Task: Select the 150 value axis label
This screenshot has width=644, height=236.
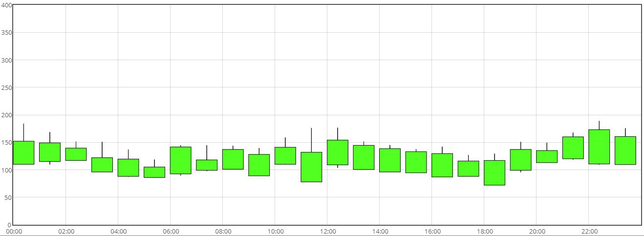Action: [x=7, y=143]
